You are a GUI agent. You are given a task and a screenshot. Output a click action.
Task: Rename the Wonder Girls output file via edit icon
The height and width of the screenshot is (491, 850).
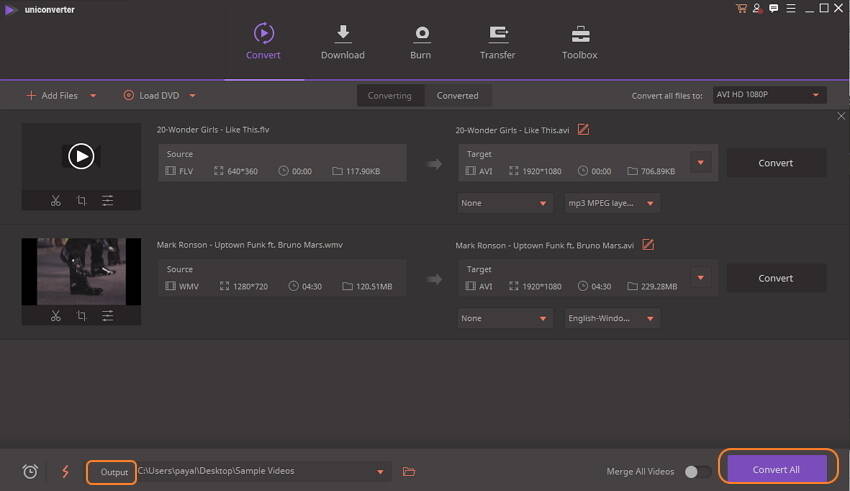click(x=583, y=130)
